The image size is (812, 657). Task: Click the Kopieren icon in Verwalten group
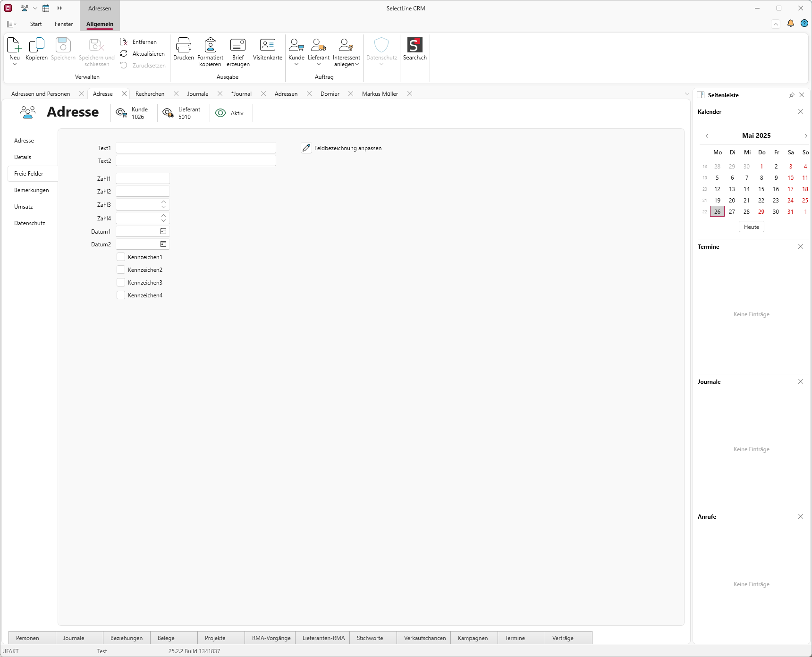coord(36,46)
